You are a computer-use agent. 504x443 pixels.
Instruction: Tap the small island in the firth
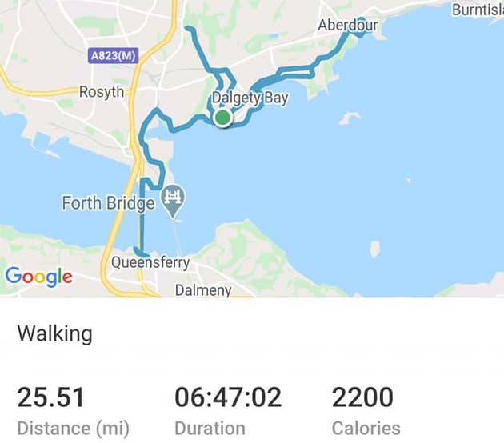tap(374, 249)
